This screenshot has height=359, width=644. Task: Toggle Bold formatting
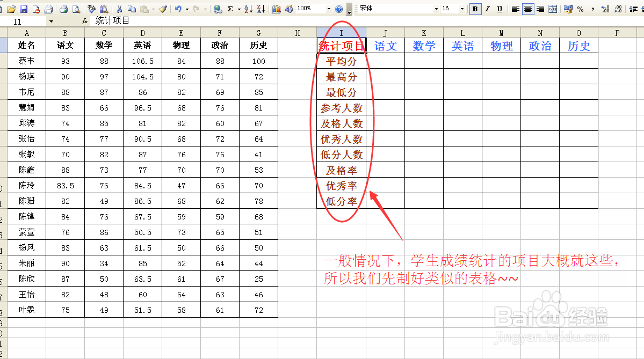(x=474, y=9)
